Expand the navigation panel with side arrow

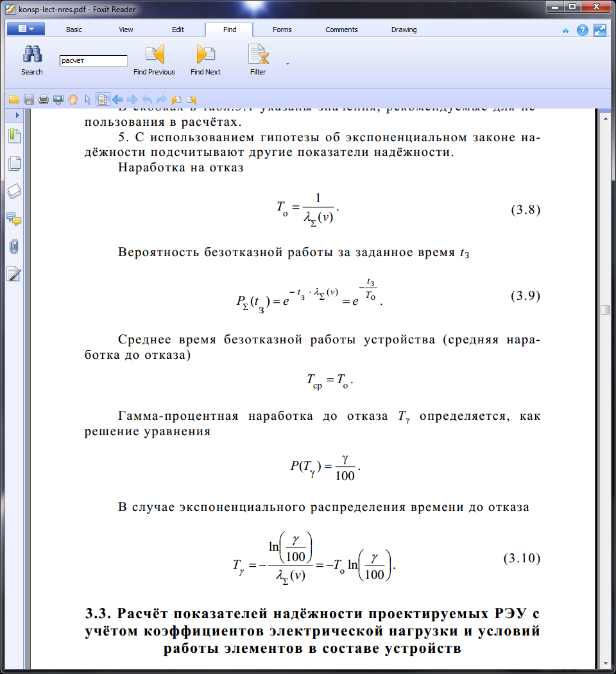pos(17,115)
